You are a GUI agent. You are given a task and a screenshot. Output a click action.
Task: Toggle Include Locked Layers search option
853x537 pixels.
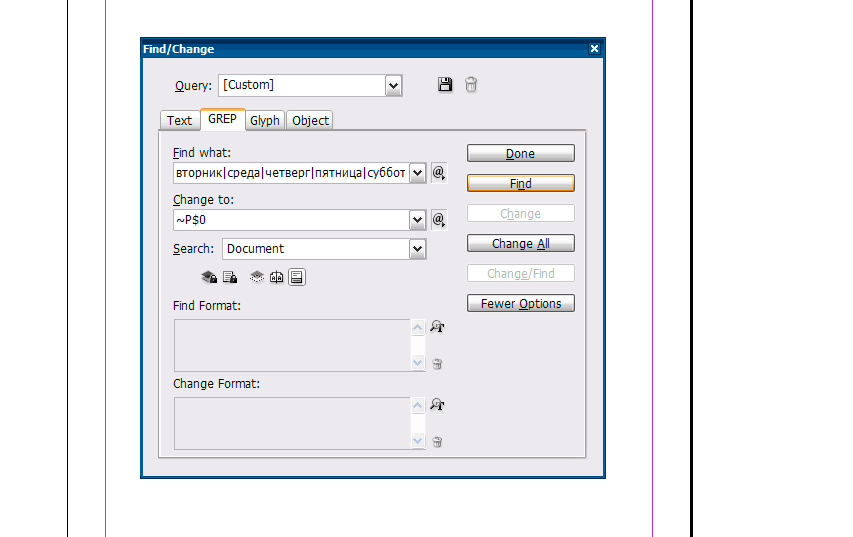coord(209,277)
